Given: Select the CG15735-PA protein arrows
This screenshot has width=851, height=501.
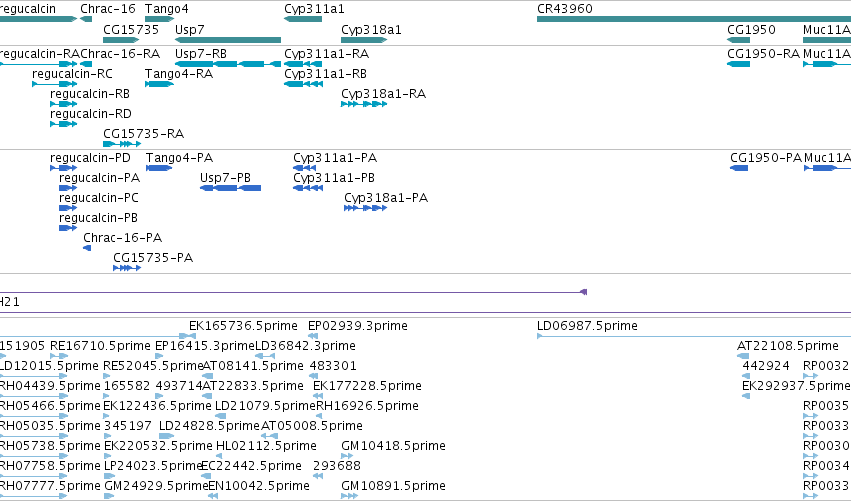Looking at the screenshot, I should tap(127, 268).
